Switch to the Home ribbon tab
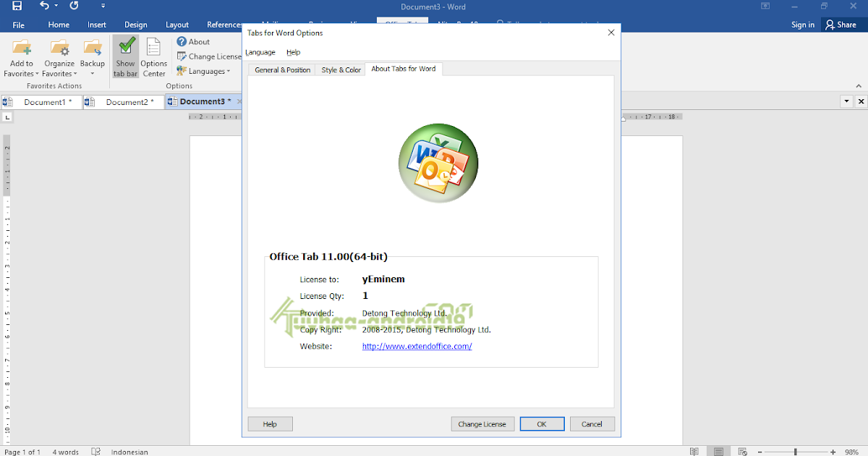The width and height of the screenshot is (868, 456). [59, 25]
